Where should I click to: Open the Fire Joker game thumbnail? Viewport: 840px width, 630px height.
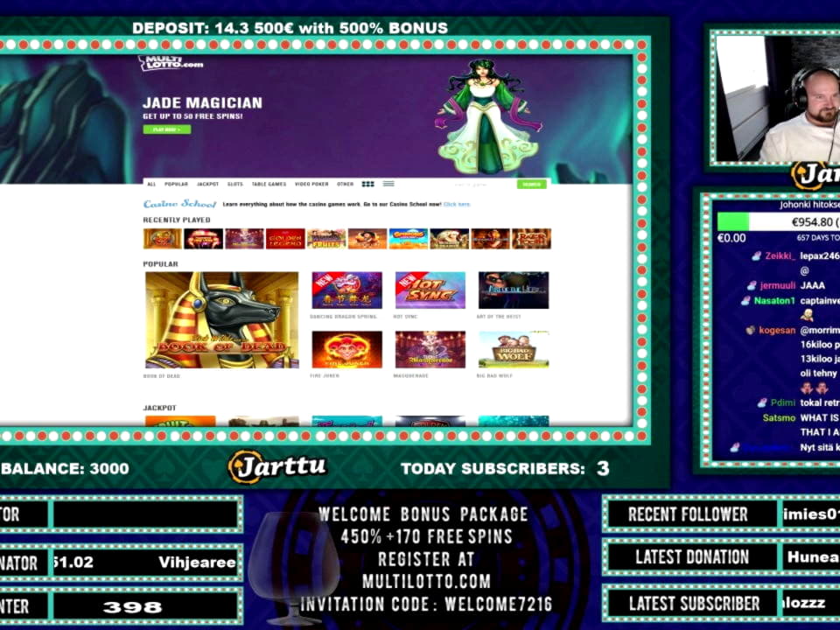tap(347, 349)
